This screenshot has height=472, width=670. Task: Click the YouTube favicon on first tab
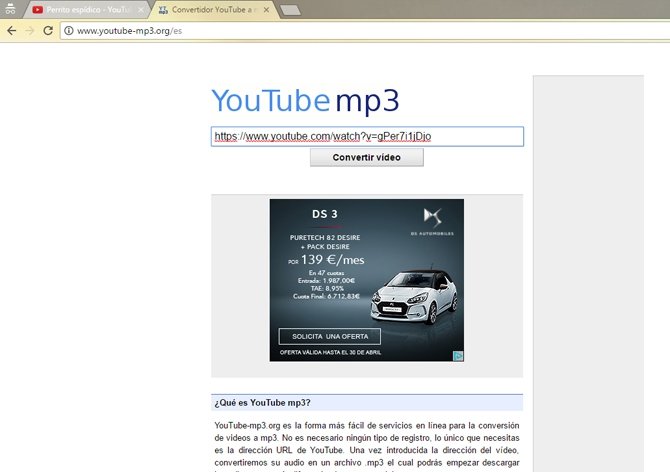tap(38, 9)
